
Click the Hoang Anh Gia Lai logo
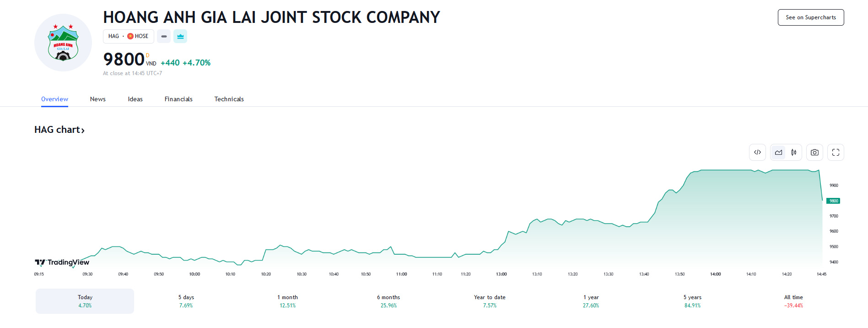click(x=63, y=43)
